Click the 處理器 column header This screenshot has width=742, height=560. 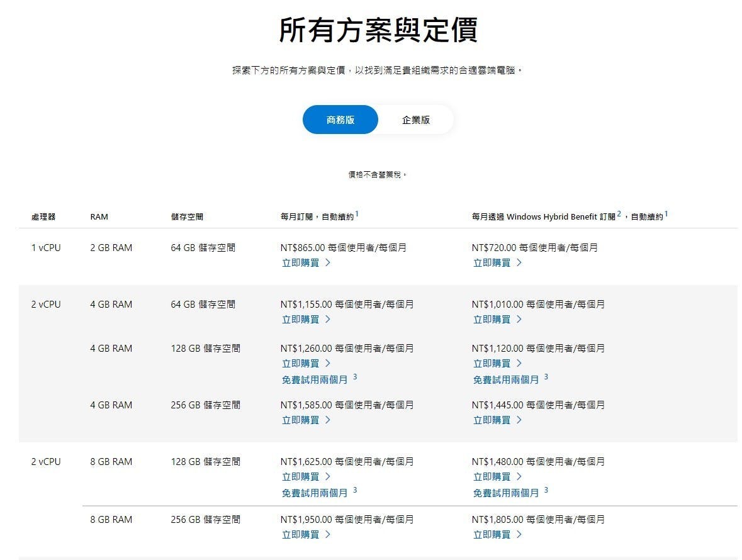pos(43,217)
